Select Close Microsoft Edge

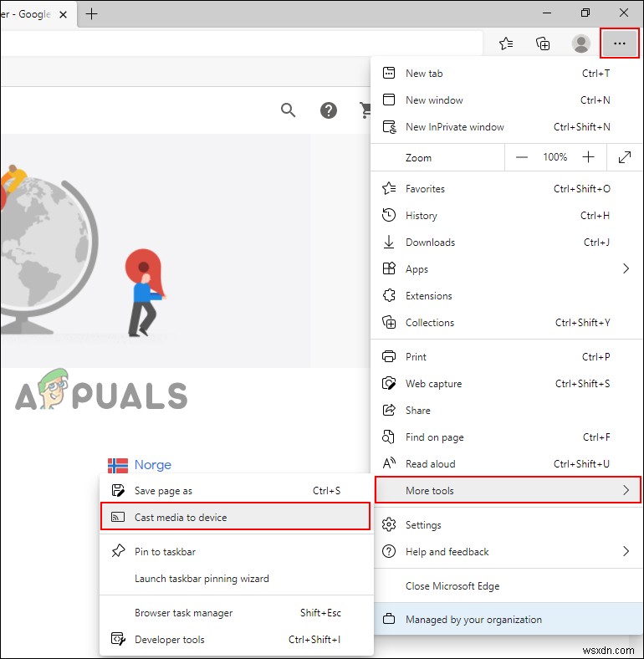click(x=506, y=586)
